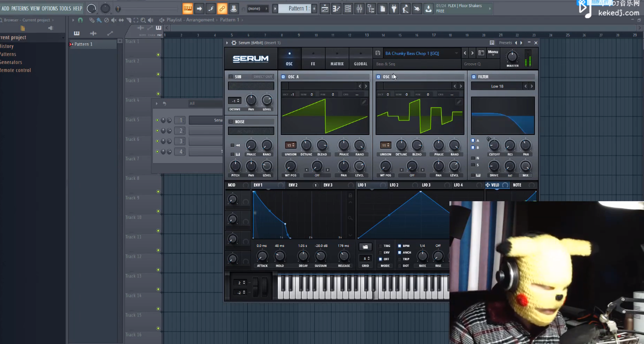This screenshot has width=644, height=344.
Task: Open the piano roll from the toolbar
Action: tap(336, 9)
